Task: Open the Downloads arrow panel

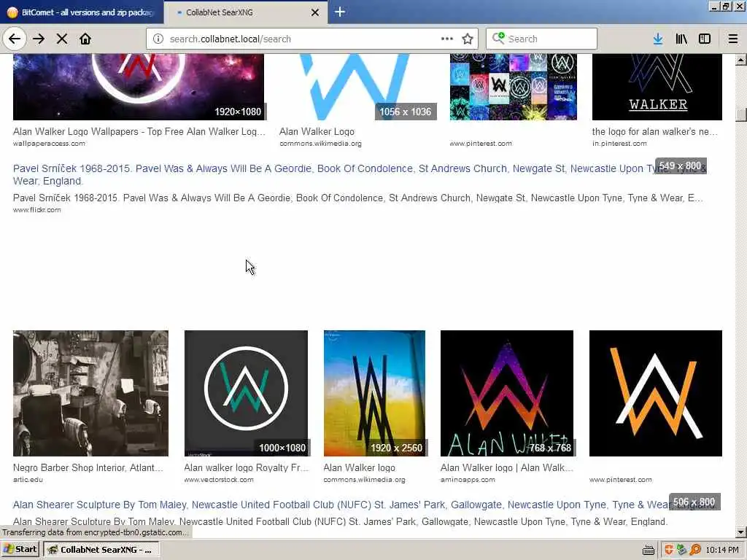Action: [658, 39]
